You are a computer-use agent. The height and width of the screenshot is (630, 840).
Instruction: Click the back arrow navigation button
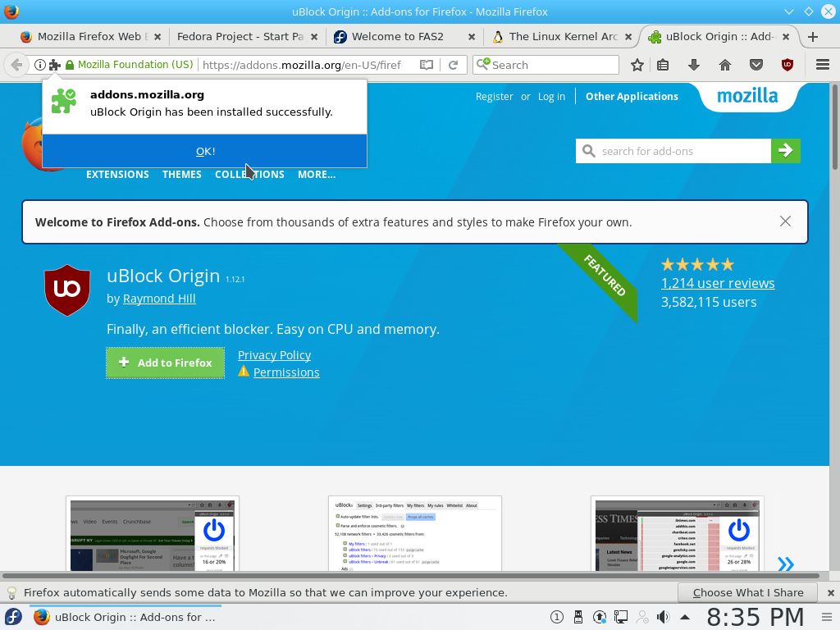(16, 65)
